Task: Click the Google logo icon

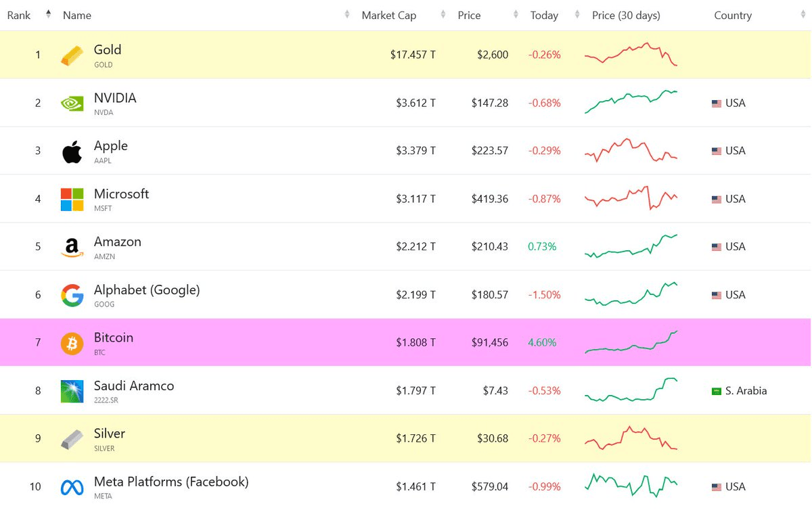Action: [72, 296]
